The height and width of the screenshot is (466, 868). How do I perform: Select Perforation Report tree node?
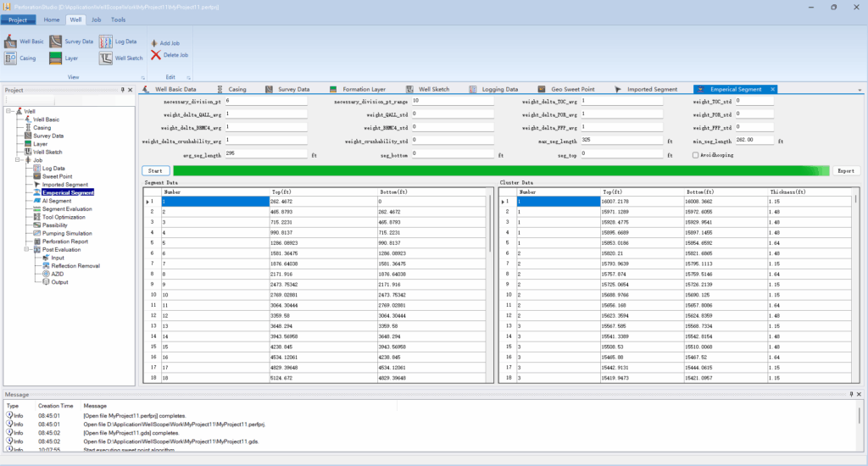coord(64,241)
